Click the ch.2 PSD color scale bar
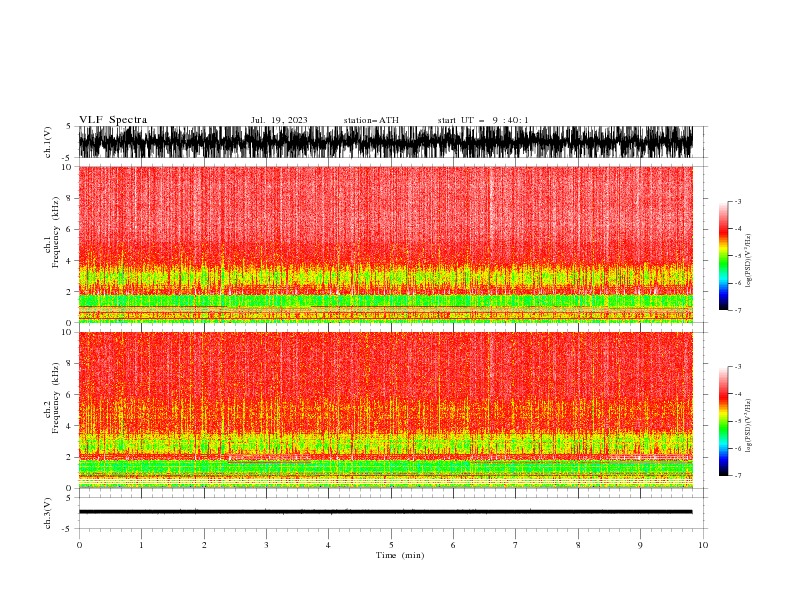The width and height of the screenshot is (792, 612). (x=723, y=421)
